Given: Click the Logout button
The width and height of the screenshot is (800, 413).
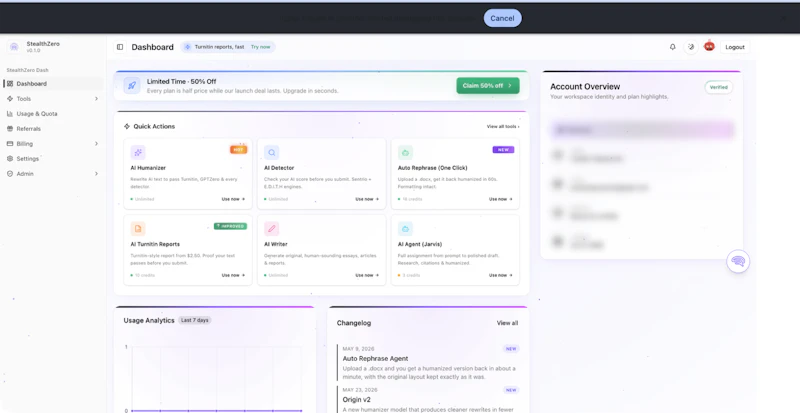Looking at the screenshot, I should coord(735,47).
